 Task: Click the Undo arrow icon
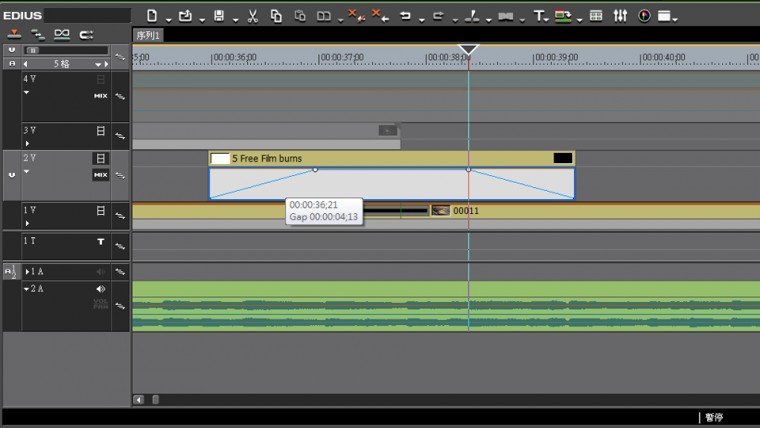click(405, 16)
